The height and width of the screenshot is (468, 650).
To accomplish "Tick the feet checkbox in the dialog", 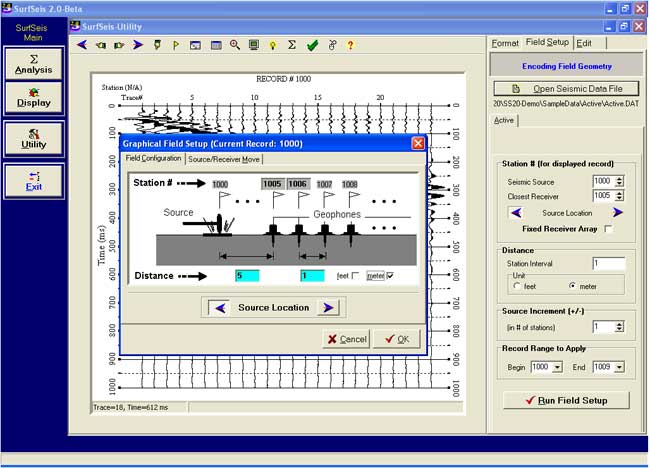I will pyautogui.click(x=355, y=276).
